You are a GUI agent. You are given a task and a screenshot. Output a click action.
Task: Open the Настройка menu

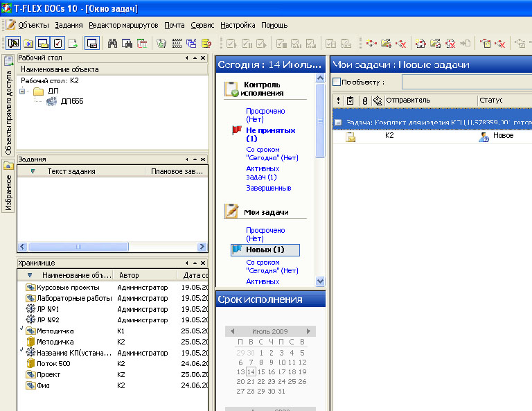coord(238,25)
